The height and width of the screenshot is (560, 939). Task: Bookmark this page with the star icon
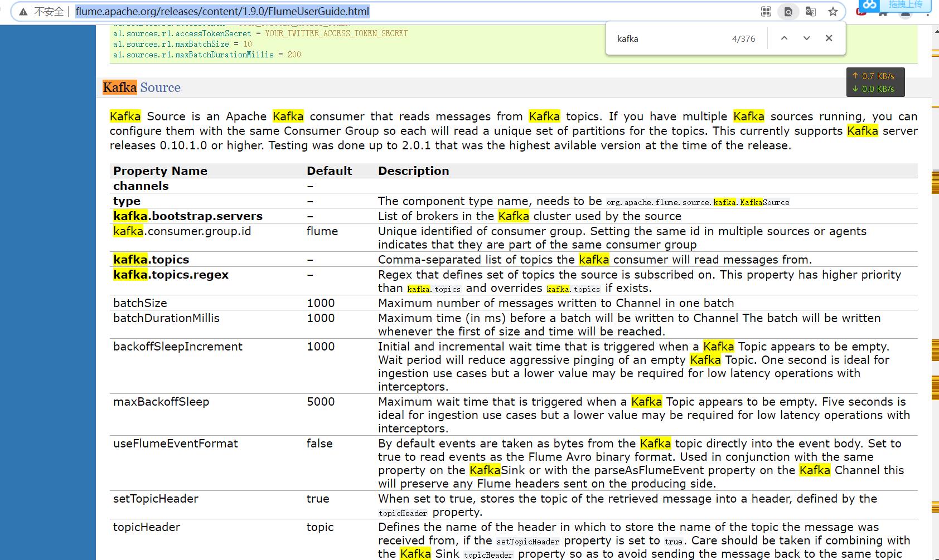(x=833, y=11)
